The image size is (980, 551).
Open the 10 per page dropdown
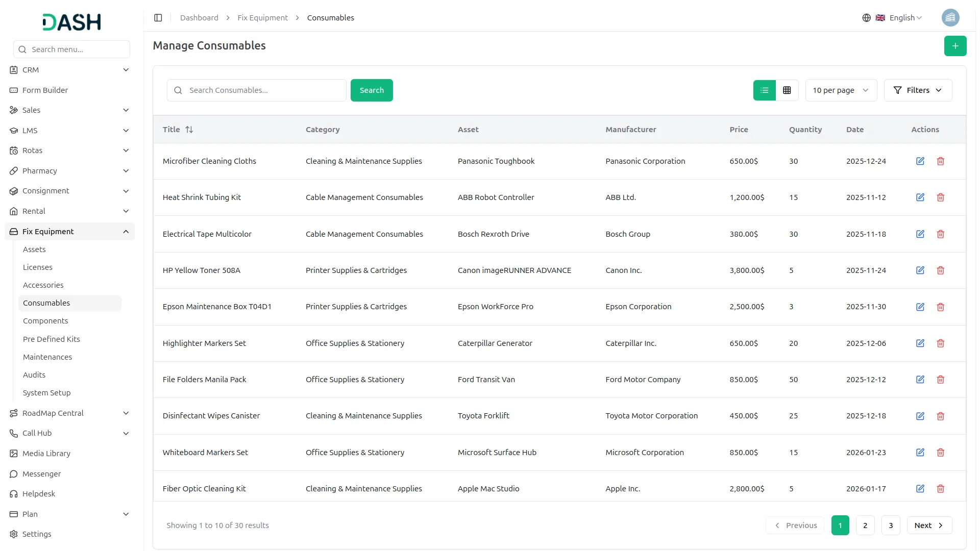[841, 90]
